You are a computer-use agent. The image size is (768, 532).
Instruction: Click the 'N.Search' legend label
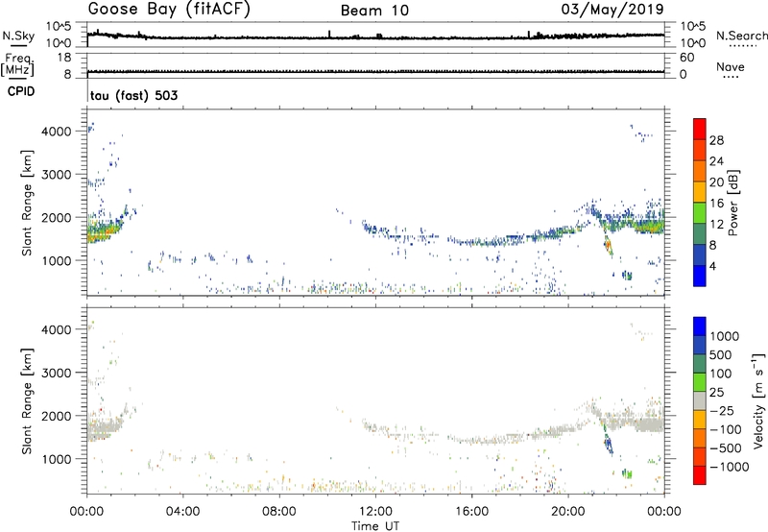click(741, 36)
